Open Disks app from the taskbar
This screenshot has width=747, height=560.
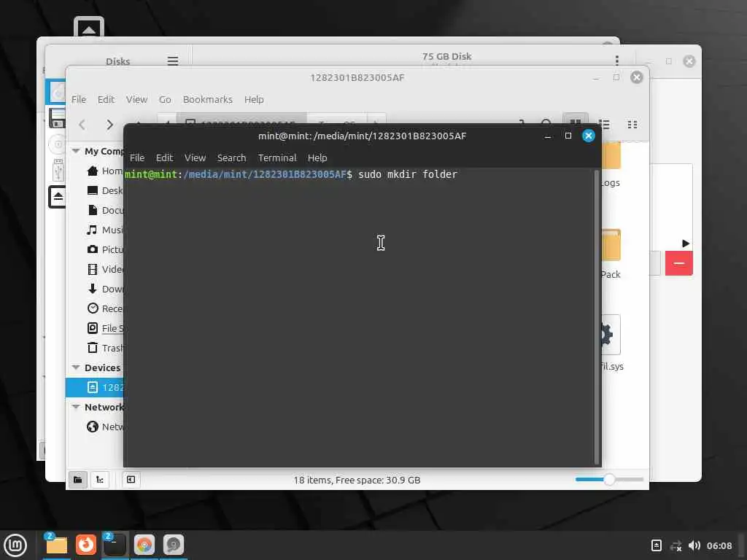tap(174, 545)
